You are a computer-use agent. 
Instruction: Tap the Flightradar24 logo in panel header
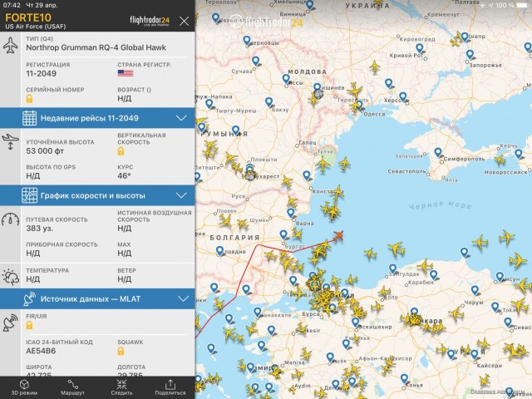(150, 21)
